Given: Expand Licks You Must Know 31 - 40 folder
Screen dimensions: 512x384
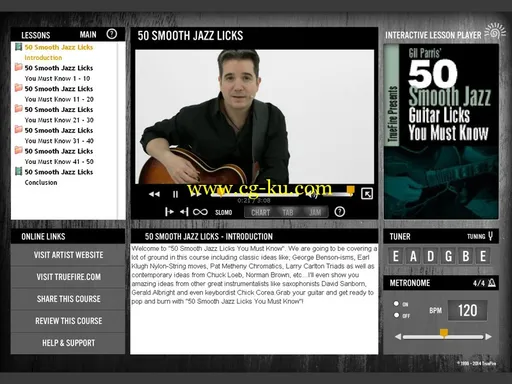Looking at the screenshot, I should click(59, 135).
